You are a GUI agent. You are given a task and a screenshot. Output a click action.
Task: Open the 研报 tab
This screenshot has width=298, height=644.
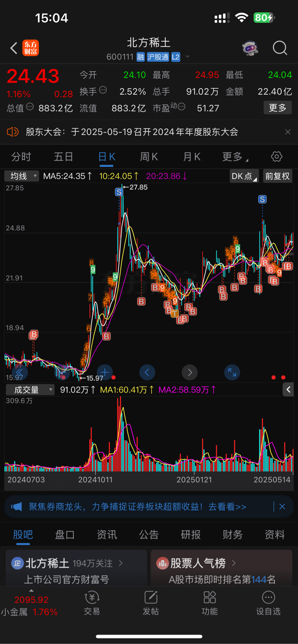(x=191, y=535)
